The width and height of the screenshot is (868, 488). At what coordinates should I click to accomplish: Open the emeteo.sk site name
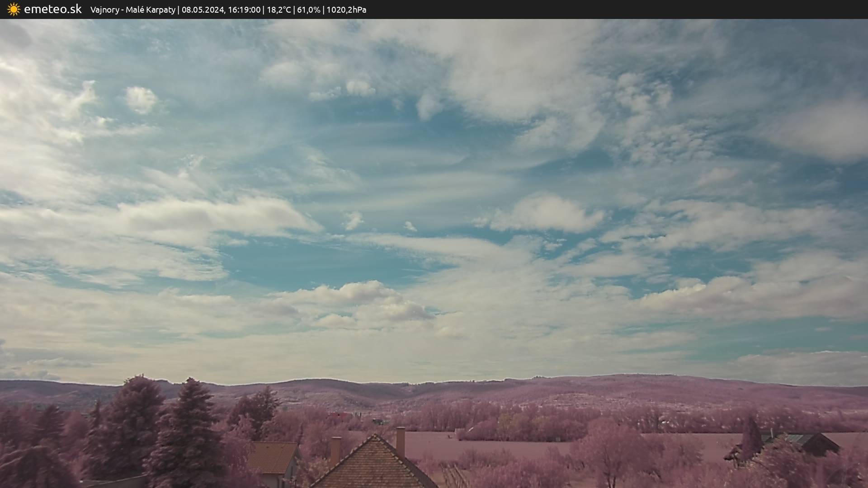pyautogui.click(x=52, y=9)
